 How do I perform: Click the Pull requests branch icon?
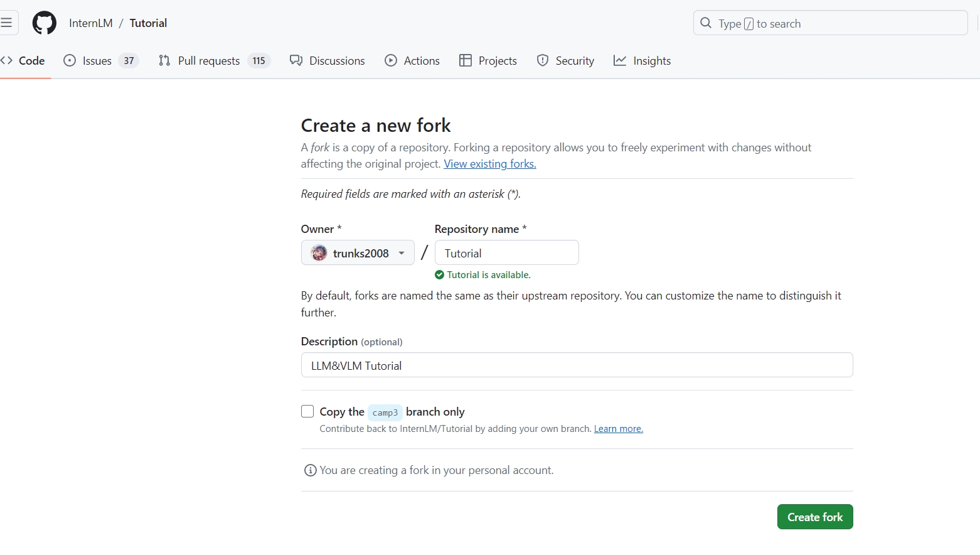(x=164, y=60)
